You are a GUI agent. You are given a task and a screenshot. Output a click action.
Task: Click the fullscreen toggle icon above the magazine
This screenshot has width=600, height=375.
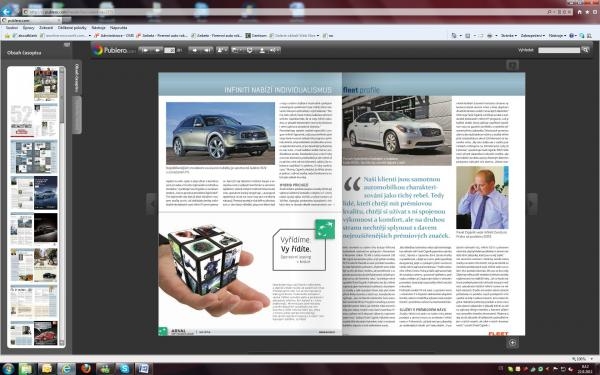tap(512, 65)
